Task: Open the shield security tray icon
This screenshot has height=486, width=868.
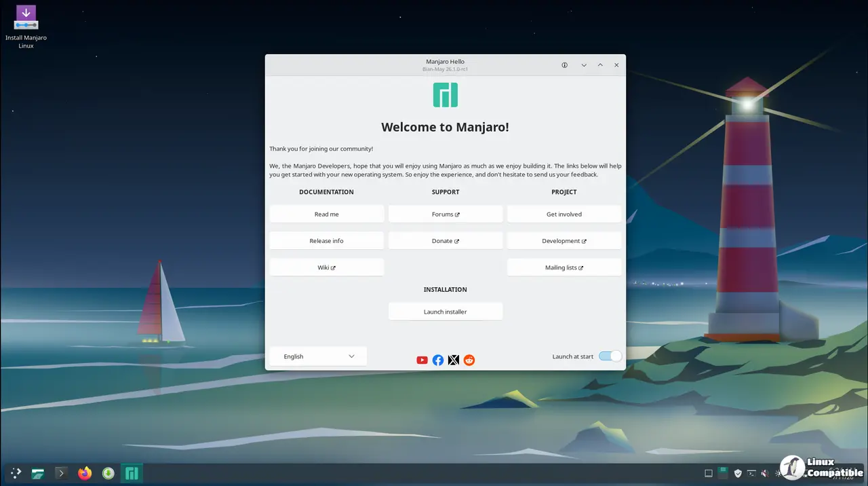Action: [x=738, y=473]
